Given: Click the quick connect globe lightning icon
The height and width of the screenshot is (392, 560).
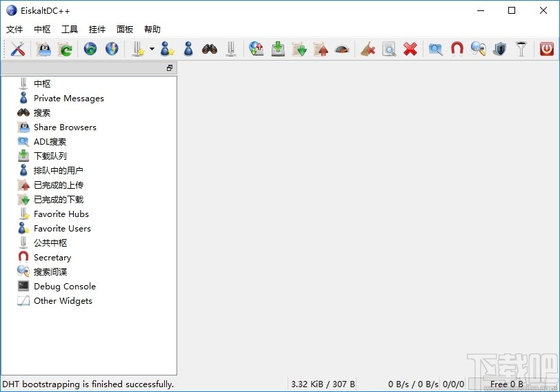Looking at the screenshot, I should coord(112,49).
